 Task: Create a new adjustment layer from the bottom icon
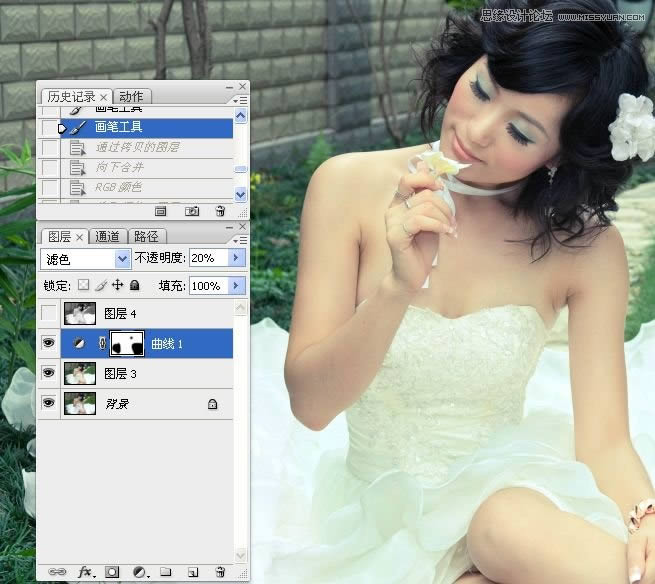140,572
